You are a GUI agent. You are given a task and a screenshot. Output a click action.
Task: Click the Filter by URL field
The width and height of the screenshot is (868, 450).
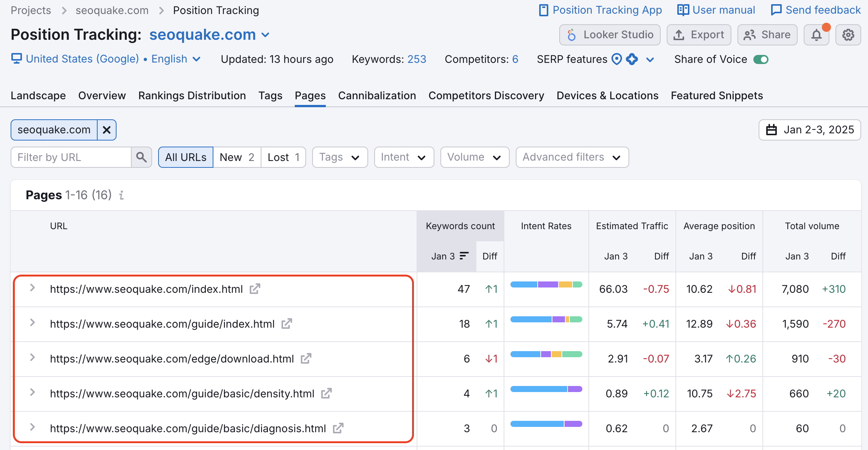pos(68,157)
